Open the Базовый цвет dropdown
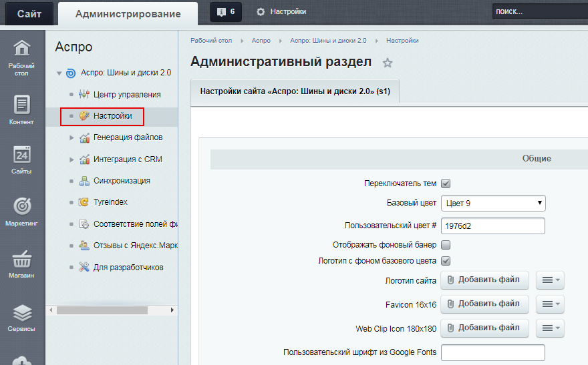This screenshot has width=588, height=365. 493,204
